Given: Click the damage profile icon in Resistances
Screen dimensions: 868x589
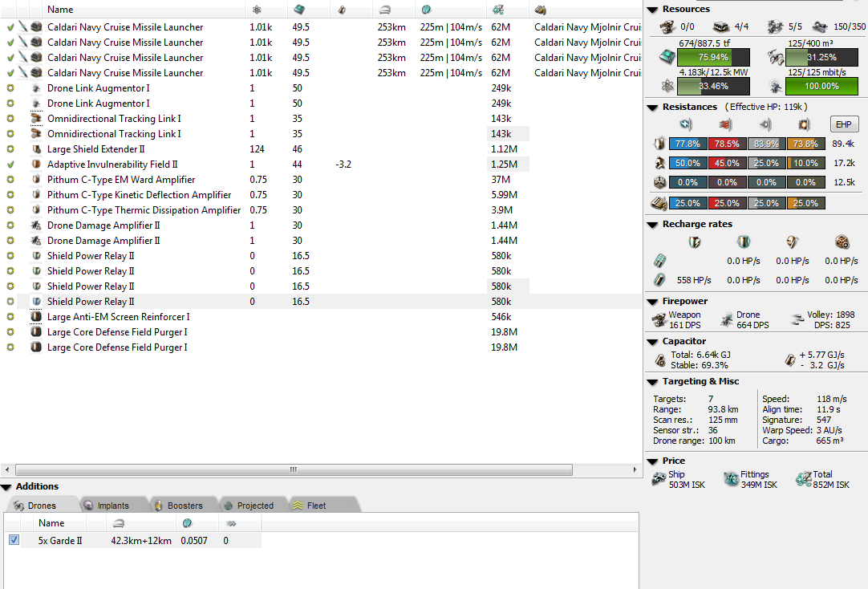Looking at the screenshot, I should (659, 203).
